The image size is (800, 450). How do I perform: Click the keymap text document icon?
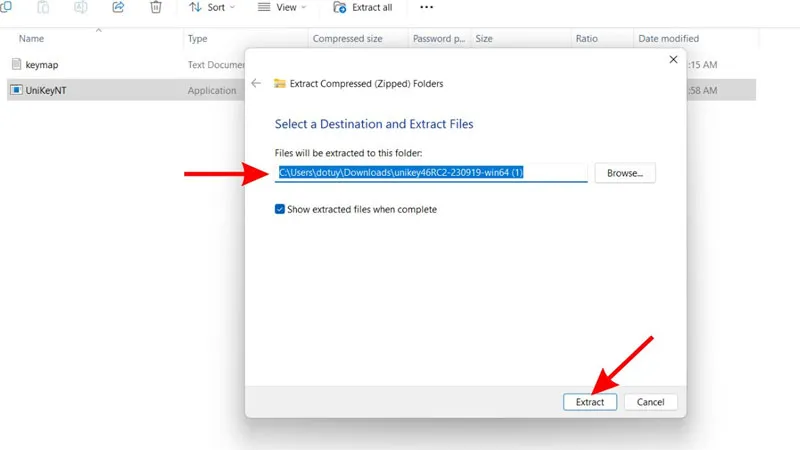click(x=16, y=64)
